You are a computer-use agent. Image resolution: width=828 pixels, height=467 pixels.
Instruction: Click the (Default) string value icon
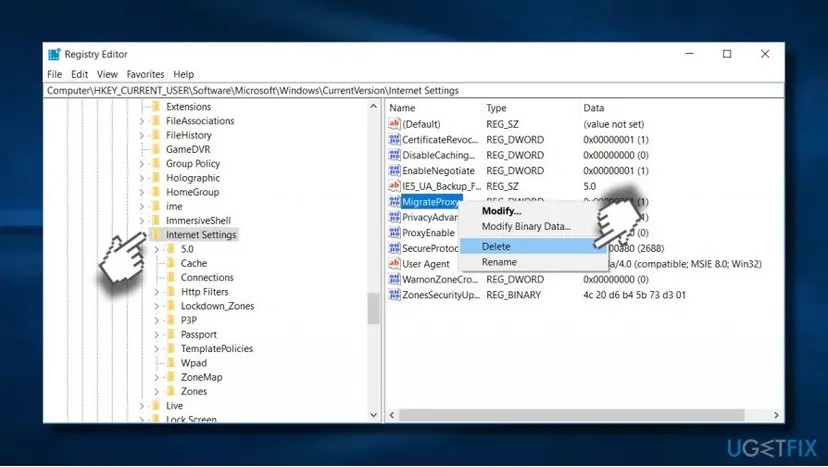pyautogui.click(x=394, y=124)
